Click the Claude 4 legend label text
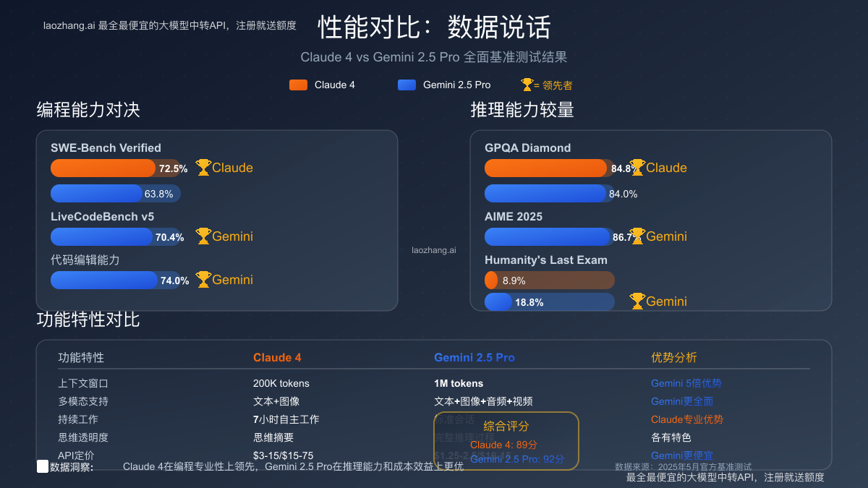 tap(335, 85)
